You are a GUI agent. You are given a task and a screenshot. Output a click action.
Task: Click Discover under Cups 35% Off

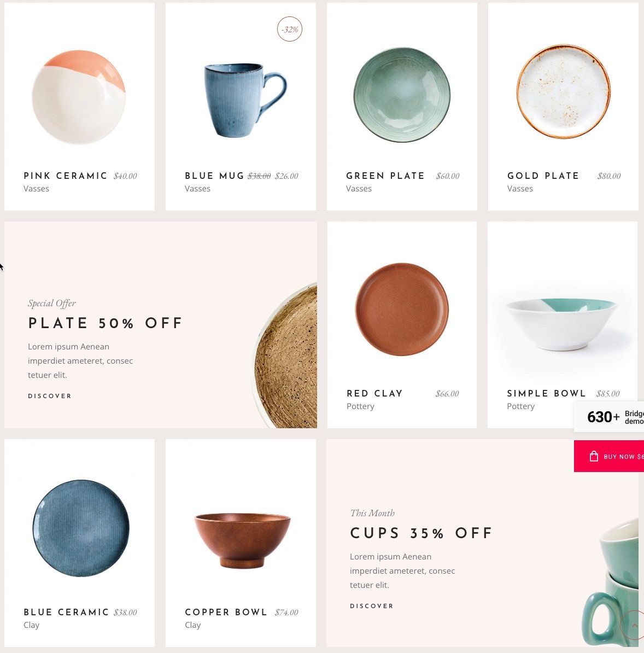click(371, 606)
